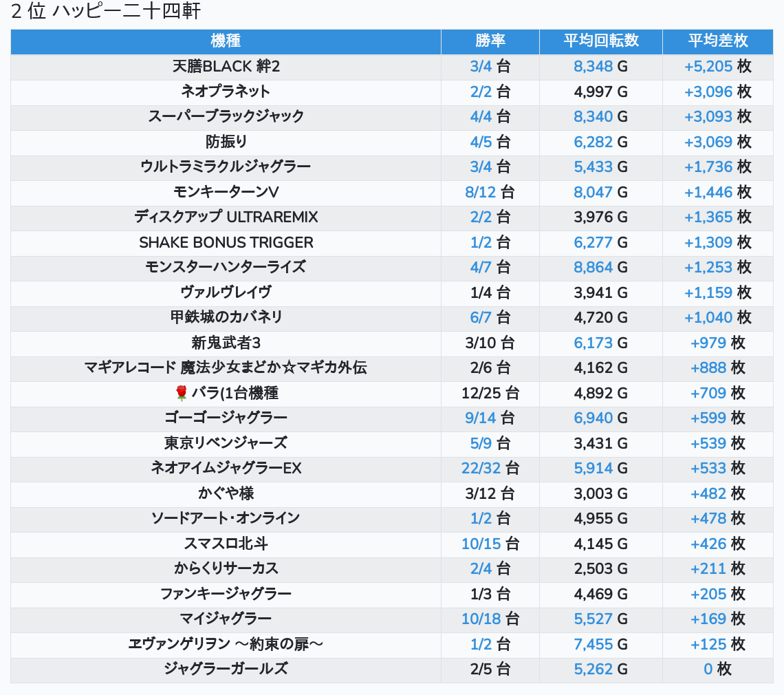
Task: Click the 甲鉄城のカバネリ machine name
Action: click(226, 317)
